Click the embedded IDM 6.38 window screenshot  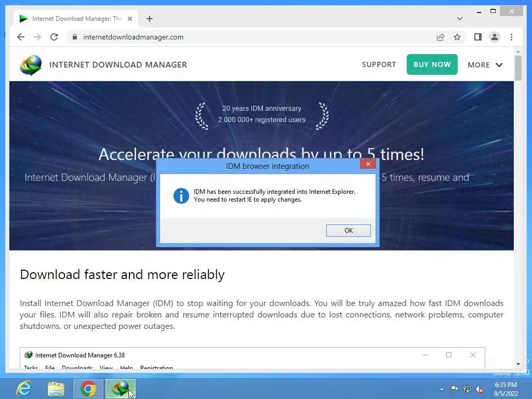[x=252, y=358]
